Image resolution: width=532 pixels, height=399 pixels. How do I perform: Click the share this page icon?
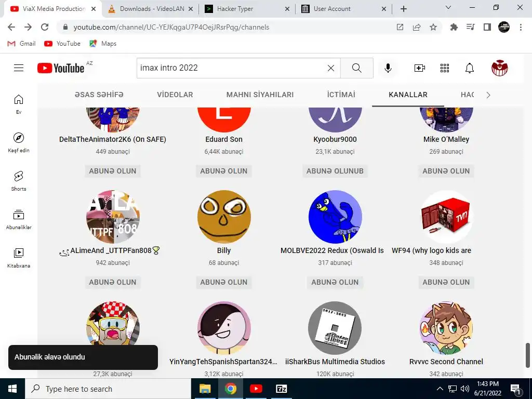(417, 27)
